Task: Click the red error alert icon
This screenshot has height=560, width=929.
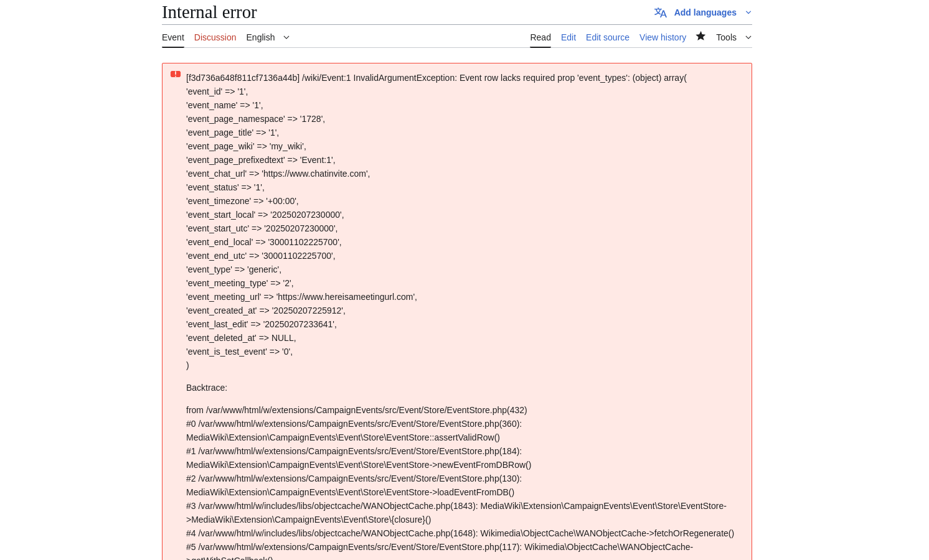Action: coord(176,74)
